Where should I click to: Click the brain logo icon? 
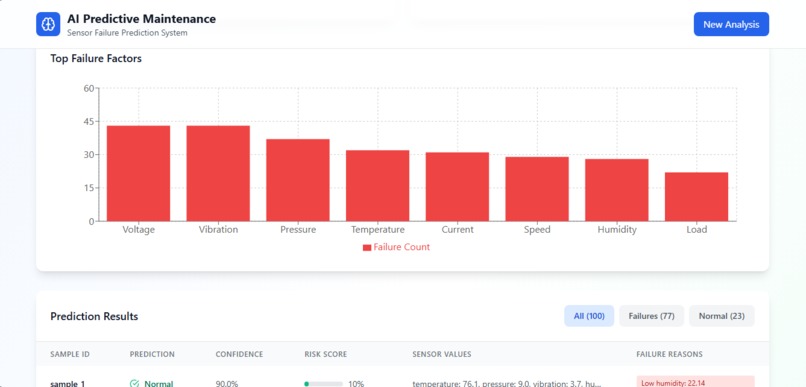[x=48, y=24]
